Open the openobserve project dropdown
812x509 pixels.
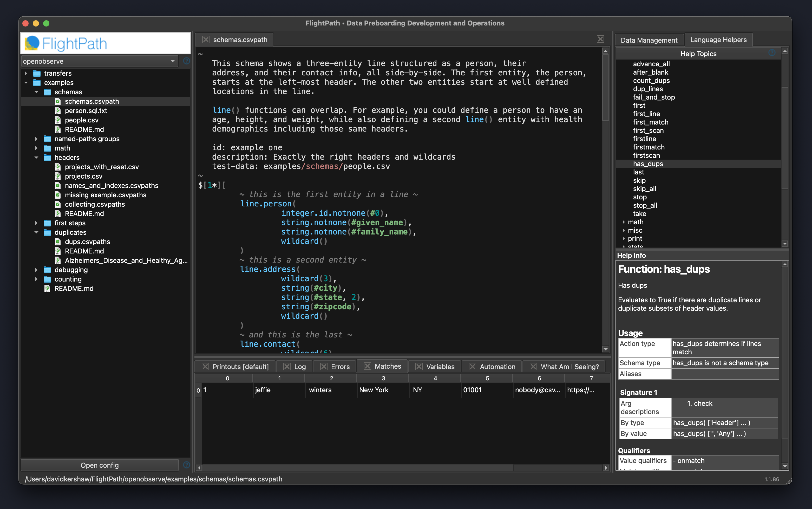pyautogui.click(x=99, y=61)
